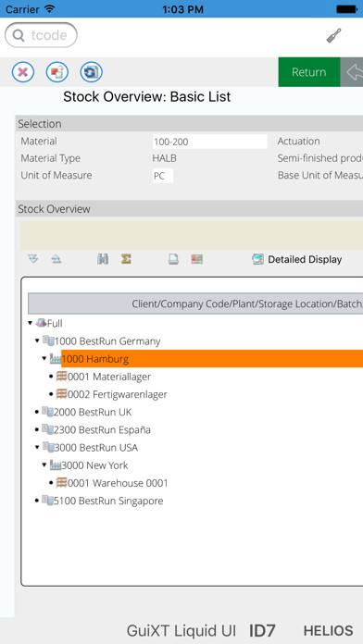Screen dimensions: 363x644
Task: Click the Selection section header
Action: (x=189, y=124)
